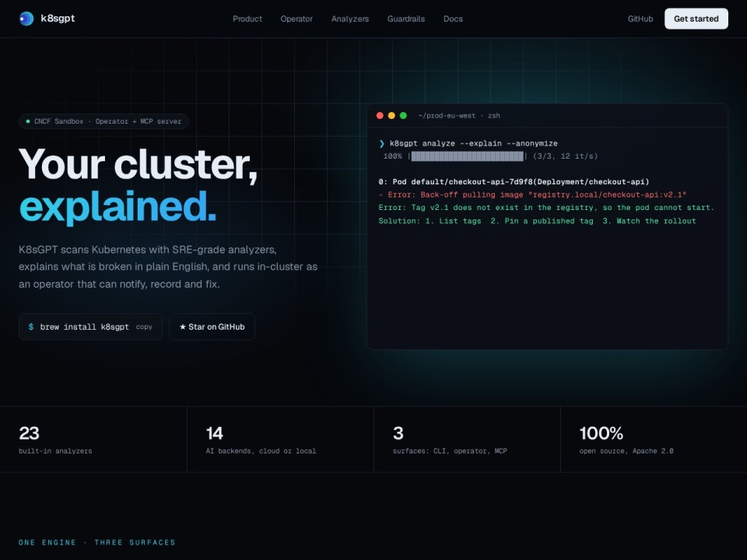Open the Docs nav item
The image size is (747, 560).
pyautogui.click(x=453, y=19)
